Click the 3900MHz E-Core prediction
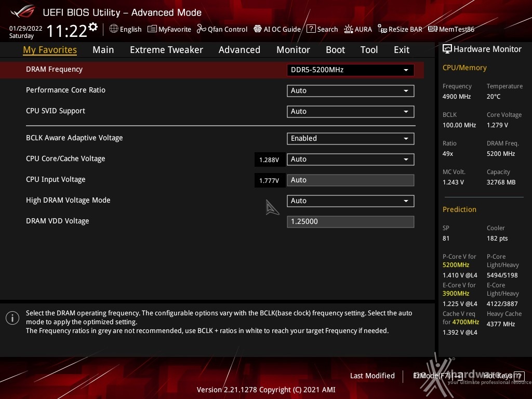This screenshot has height=399, width=532. coord(456,294)
